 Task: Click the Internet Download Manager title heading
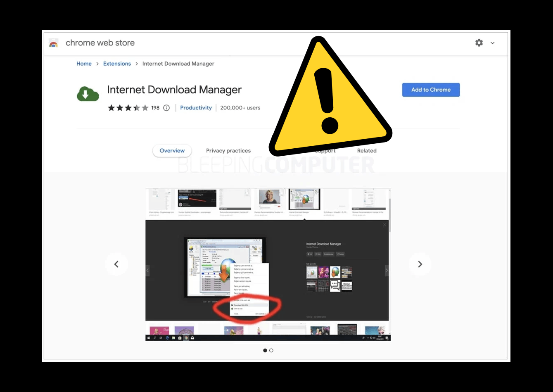pos(174,90)
